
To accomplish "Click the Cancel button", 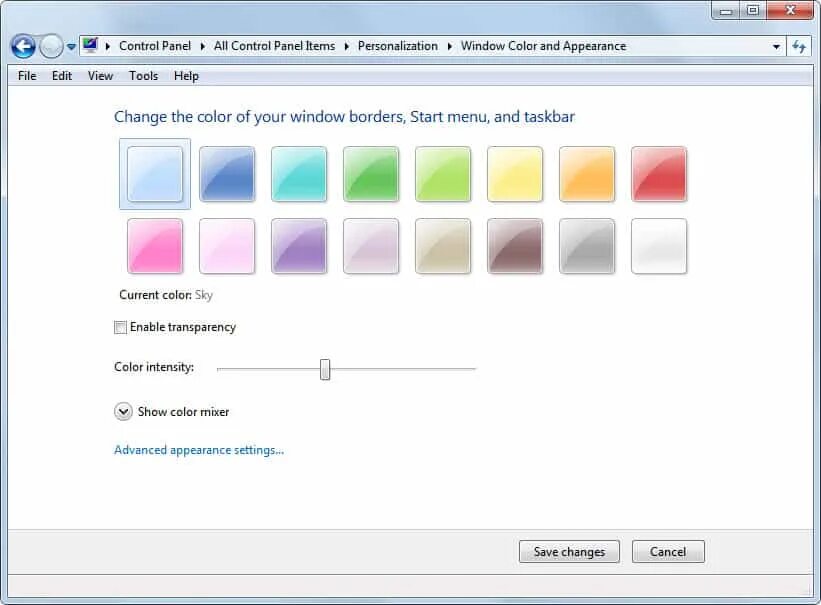I will click(x=668, y=552).
